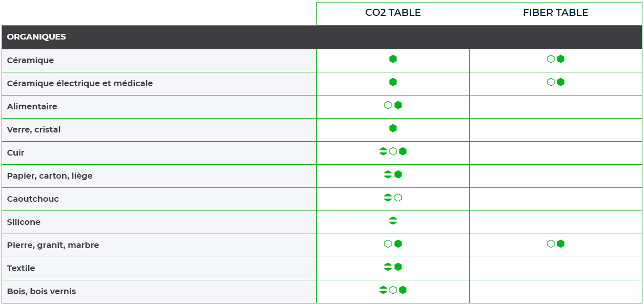The height and width of the screenshot is (306, 644).
Task: Click the outlined hexagon in Caoutchouc row
Action: pyautogui.click(x=398, y=198)
